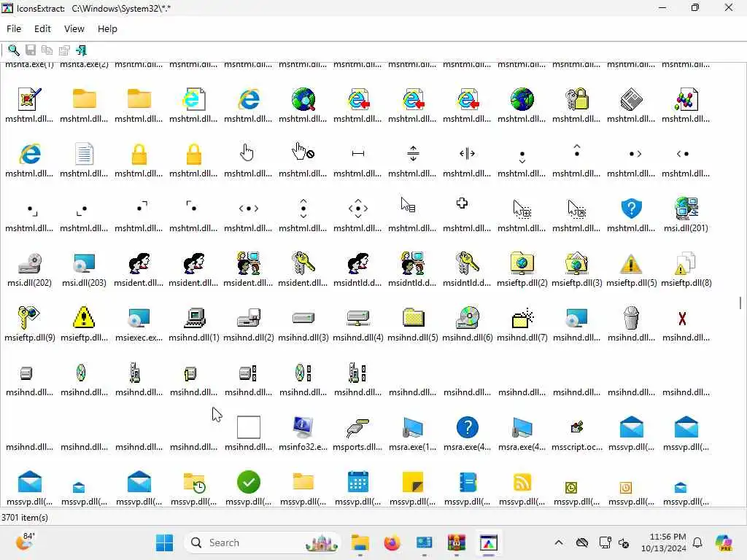Select the msihnd.dll(2) floppy drive icon

pos(249,318)
